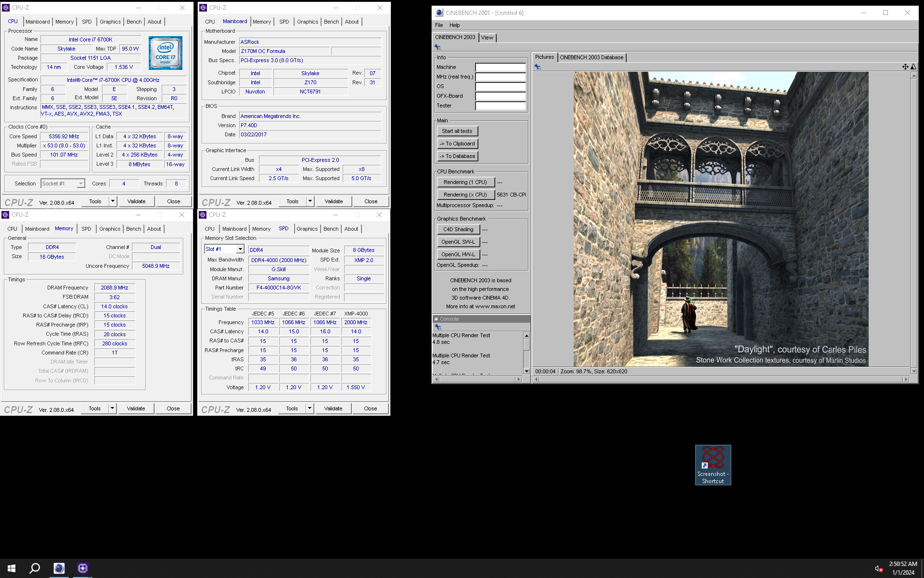924x578 pixels.
Task: Select the Pictures tab
Action: [544, 57]
